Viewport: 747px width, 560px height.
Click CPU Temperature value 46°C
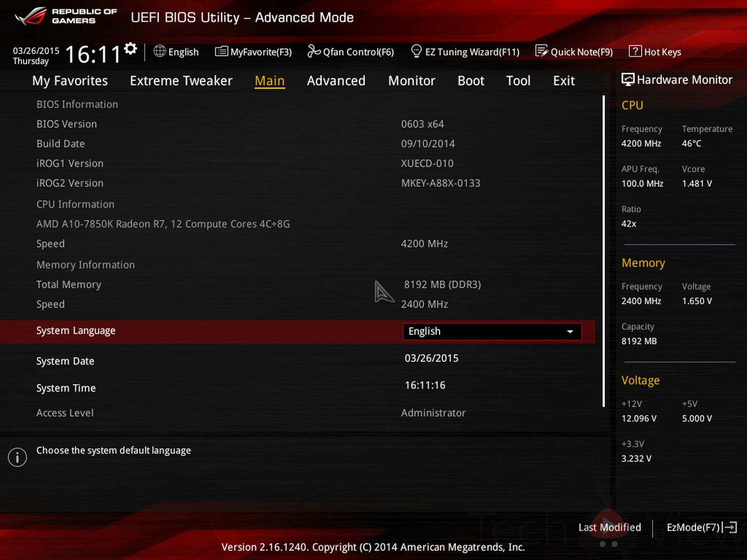[x=691, y=143]
